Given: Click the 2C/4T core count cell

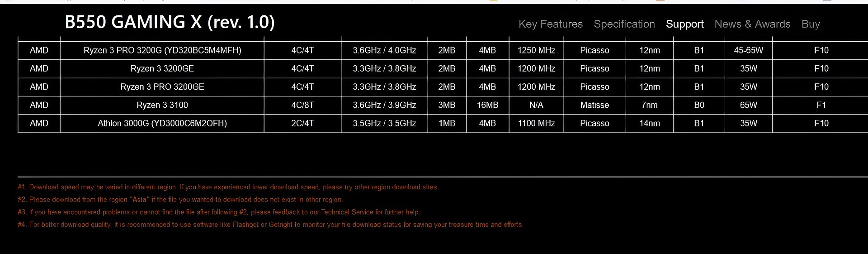Looking at the screenshot, I should coord(302,123).
